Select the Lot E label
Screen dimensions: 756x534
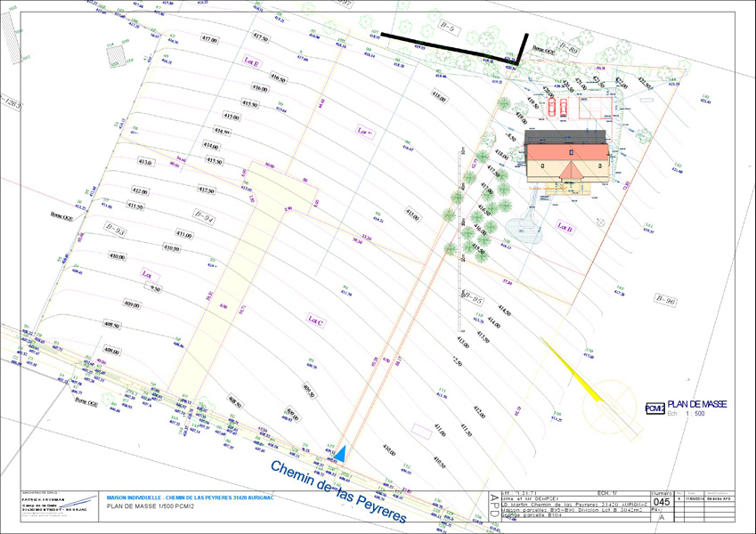pos(251,62)
